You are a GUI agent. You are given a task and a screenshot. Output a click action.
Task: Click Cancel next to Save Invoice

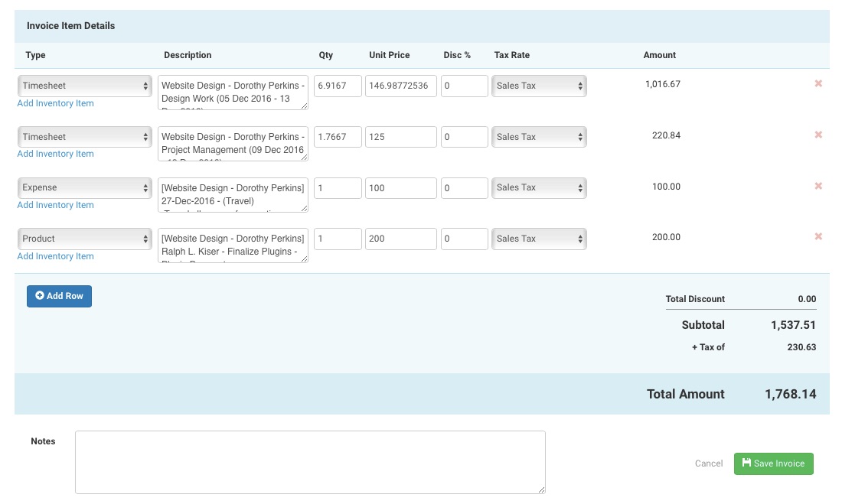tap(708, 463)
